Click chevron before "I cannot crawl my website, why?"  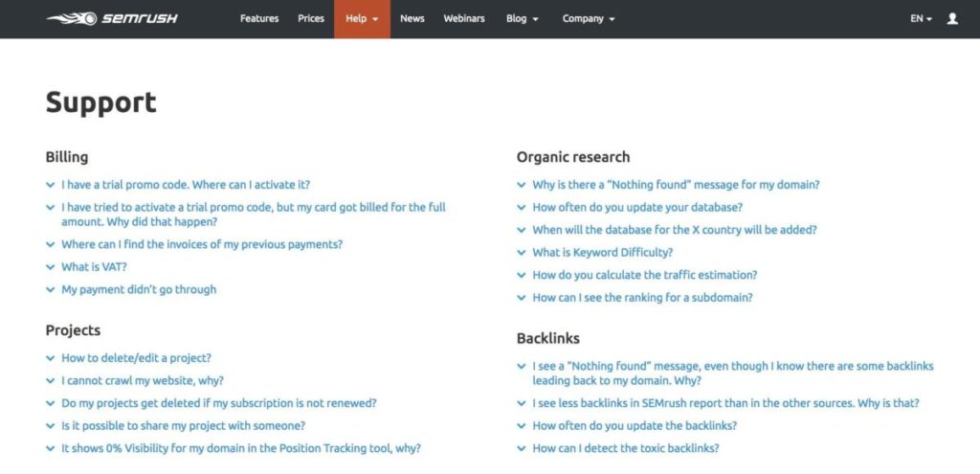(x=50, y=381)
